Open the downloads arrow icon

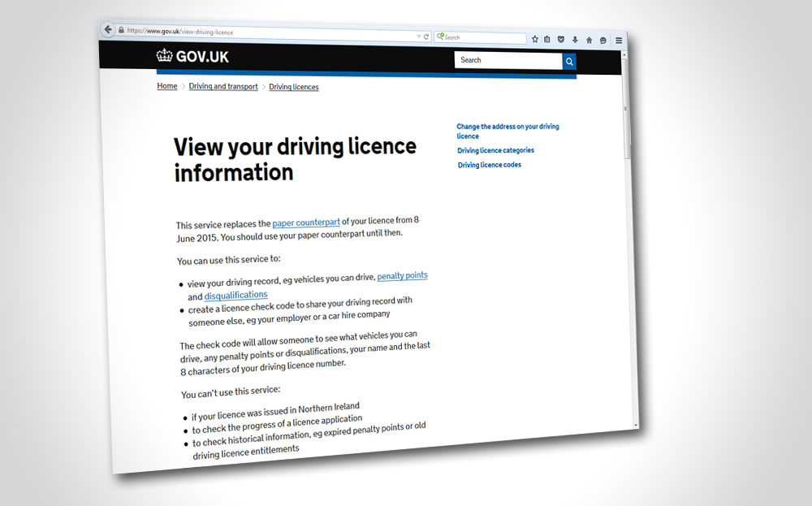click(575, 40)
